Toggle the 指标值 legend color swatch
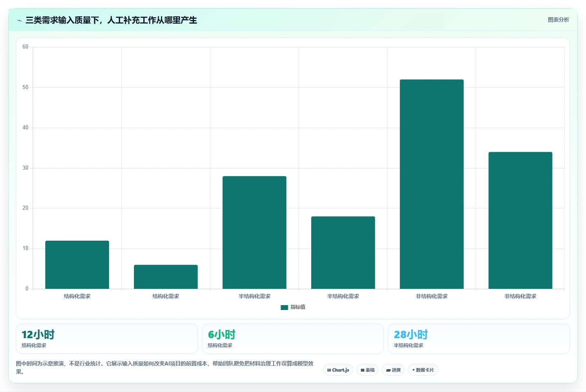Screen dimensions: 586x392 (x=284, y=308)
